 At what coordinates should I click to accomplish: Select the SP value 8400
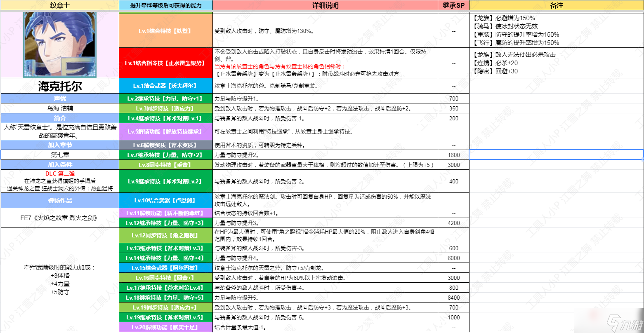coord(453,298)
